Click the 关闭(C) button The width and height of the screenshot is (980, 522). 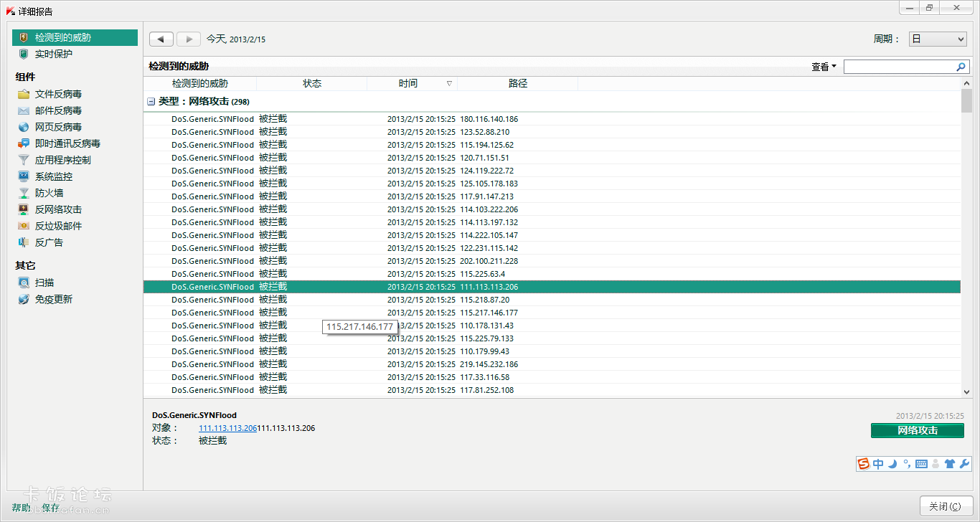tap(946, 506)
